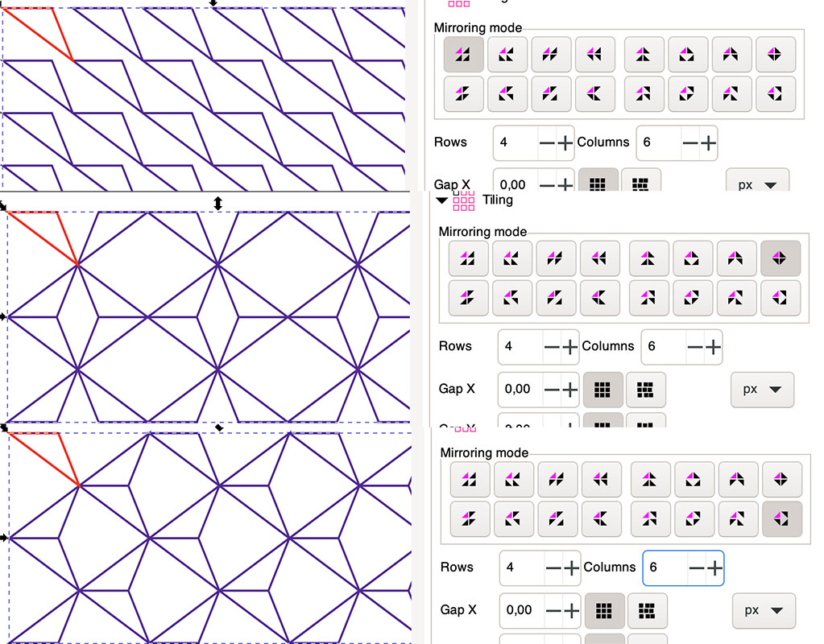Choose fifth mirroring mode icon, second row, bottom panel

(650, 519)
